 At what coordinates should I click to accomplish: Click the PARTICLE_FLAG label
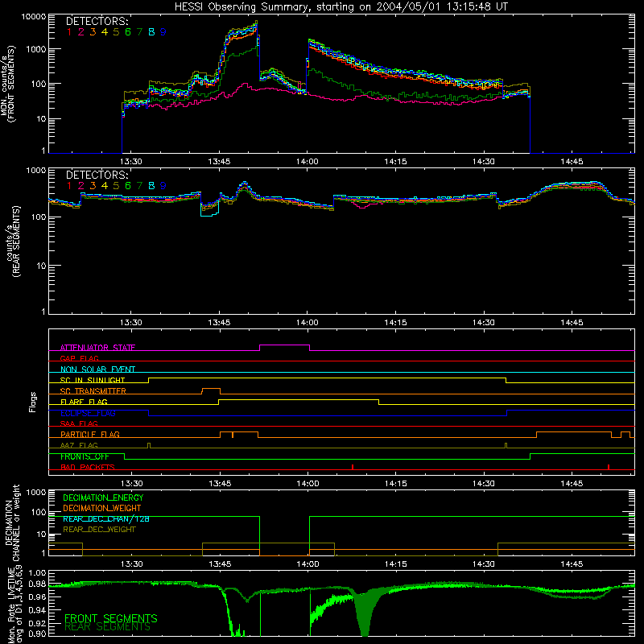tap(90, 434)
